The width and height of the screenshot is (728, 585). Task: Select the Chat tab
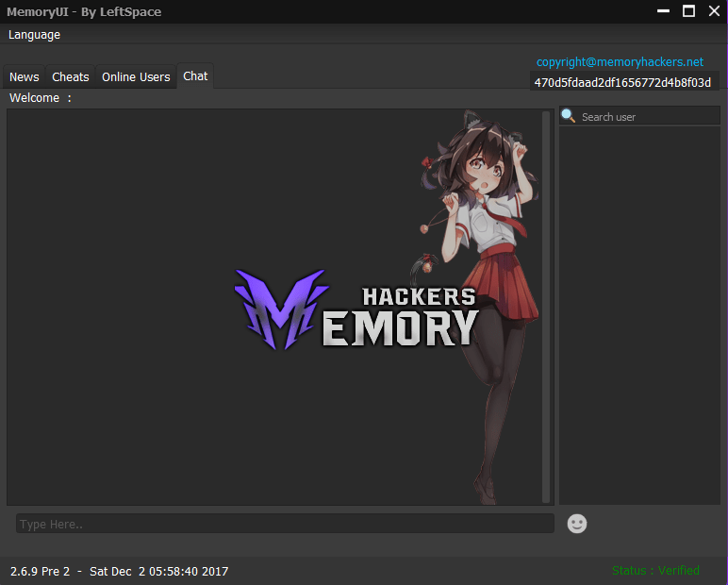coord(195,75)
